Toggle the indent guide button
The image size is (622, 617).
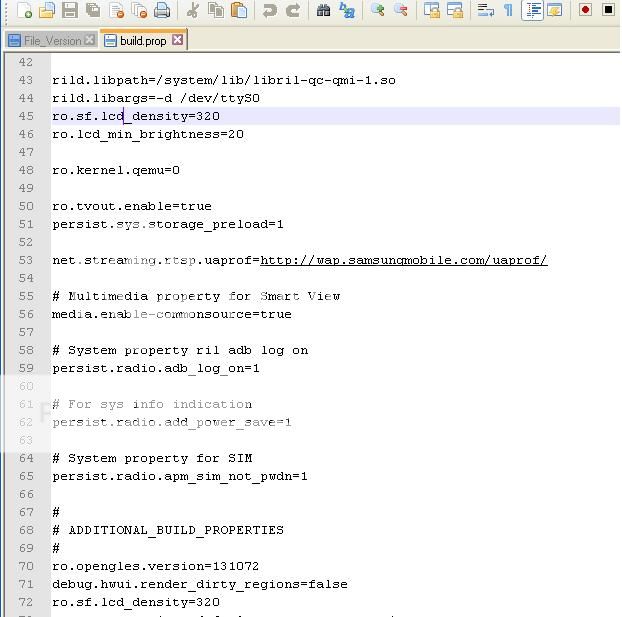tap(533, 11)
